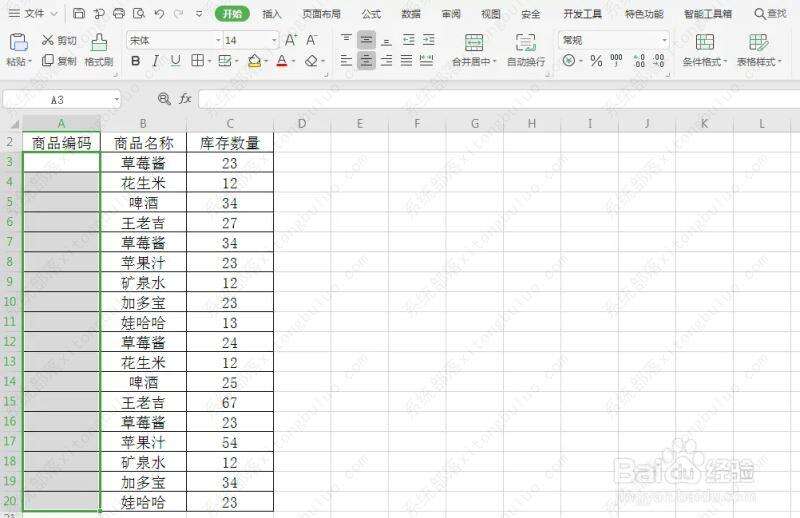Select column C header
The height and width of the screenshot is (518, 800).
(230, 124)
